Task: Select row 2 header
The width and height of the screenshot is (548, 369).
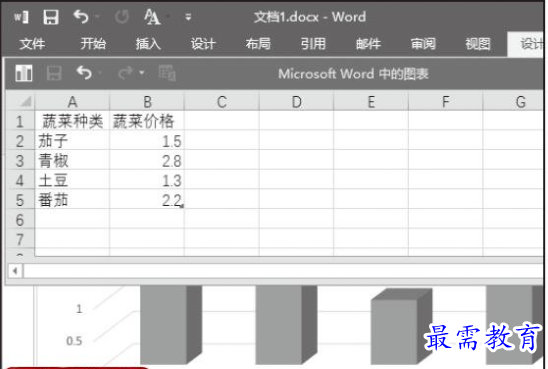Action: [x=20, y=141]
